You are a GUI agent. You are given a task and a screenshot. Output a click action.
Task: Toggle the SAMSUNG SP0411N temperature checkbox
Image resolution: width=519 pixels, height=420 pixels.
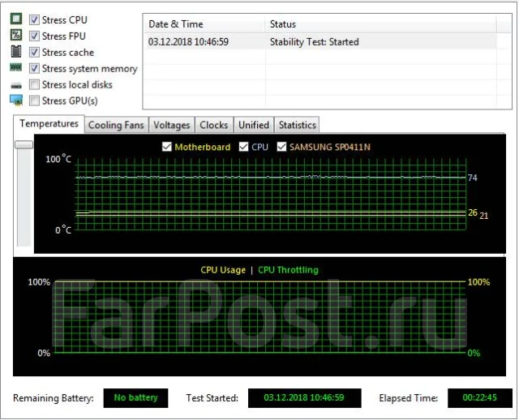point(281,147)
